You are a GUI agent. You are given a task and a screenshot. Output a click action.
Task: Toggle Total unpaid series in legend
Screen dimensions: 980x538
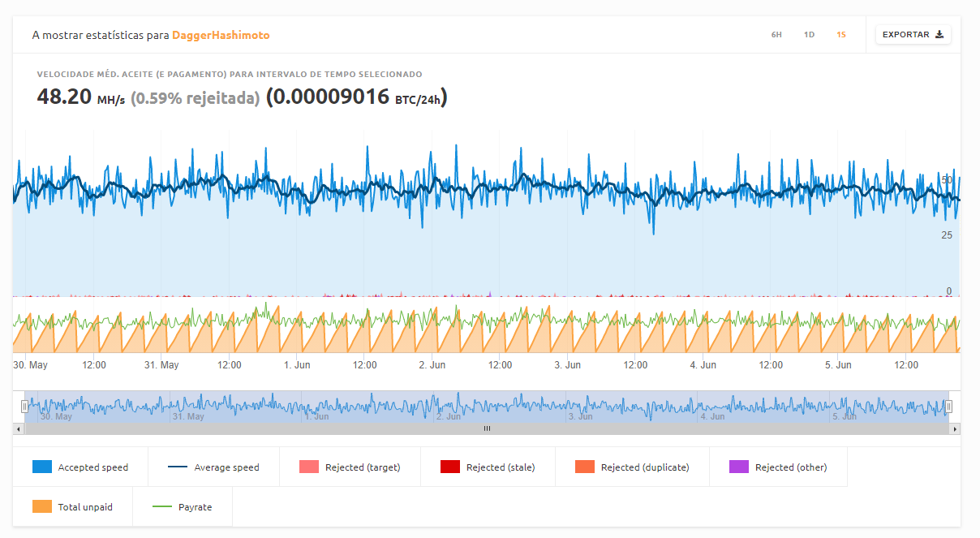pyautogui.click(x=72, y=506)
